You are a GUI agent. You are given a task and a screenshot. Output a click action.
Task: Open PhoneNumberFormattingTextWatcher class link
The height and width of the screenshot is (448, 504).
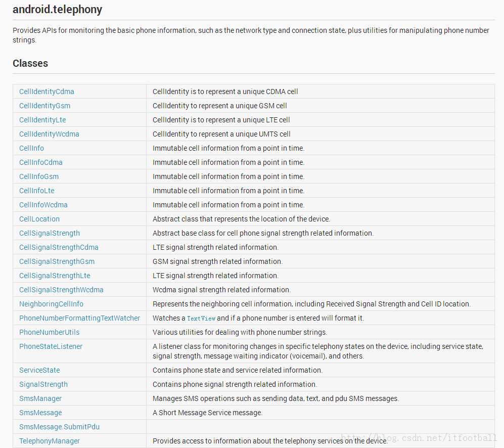pos(79,318)
